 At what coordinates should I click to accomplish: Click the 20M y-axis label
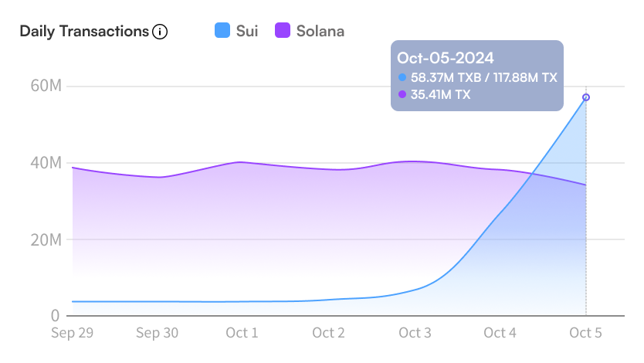(x=46, y=239)
